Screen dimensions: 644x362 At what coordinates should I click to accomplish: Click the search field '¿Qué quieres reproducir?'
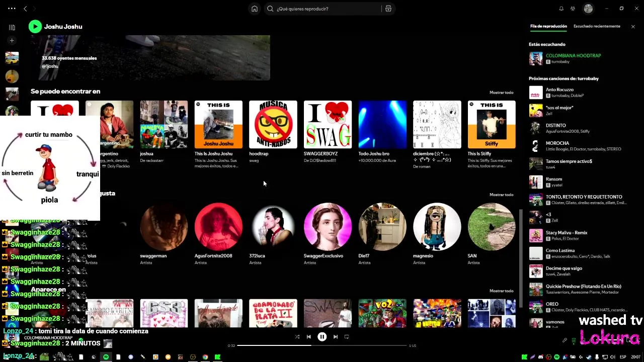pos(324,9)
